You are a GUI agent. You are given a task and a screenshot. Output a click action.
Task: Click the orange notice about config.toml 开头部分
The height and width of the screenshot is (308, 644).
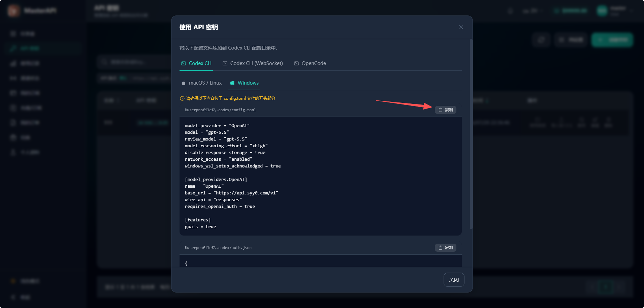(x=231, y=98)
